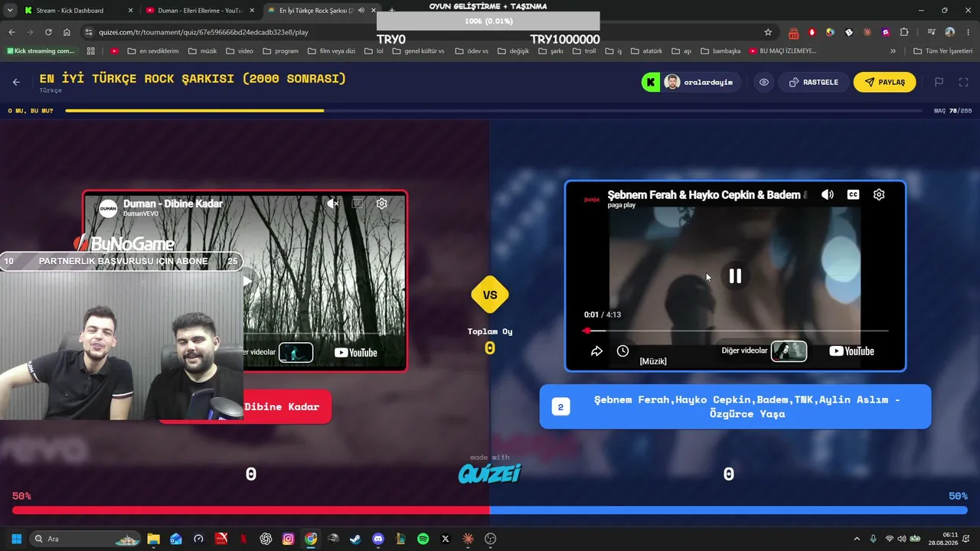The height and width of the screenshot is (551, 980).
Task: Open the Tüm Yer İşaretleri folder
Action: click(x=943, y=51)
